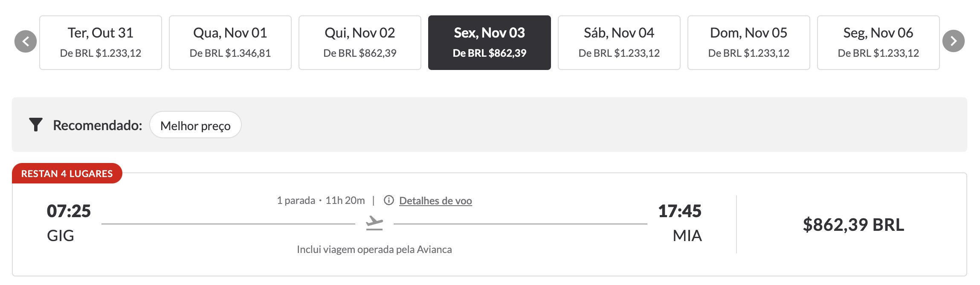Choose the Qui, Nov 02 date

(x=360, y=43)
